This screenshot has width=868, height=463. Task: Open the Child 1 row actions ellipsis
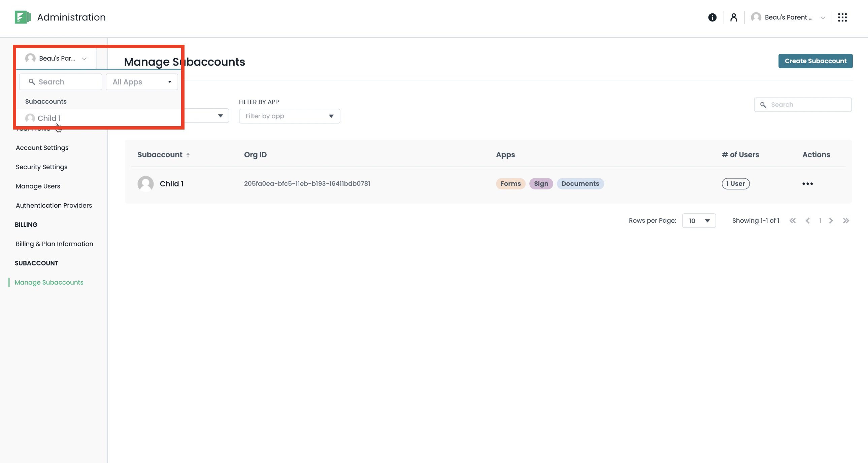tap(807, 183)
